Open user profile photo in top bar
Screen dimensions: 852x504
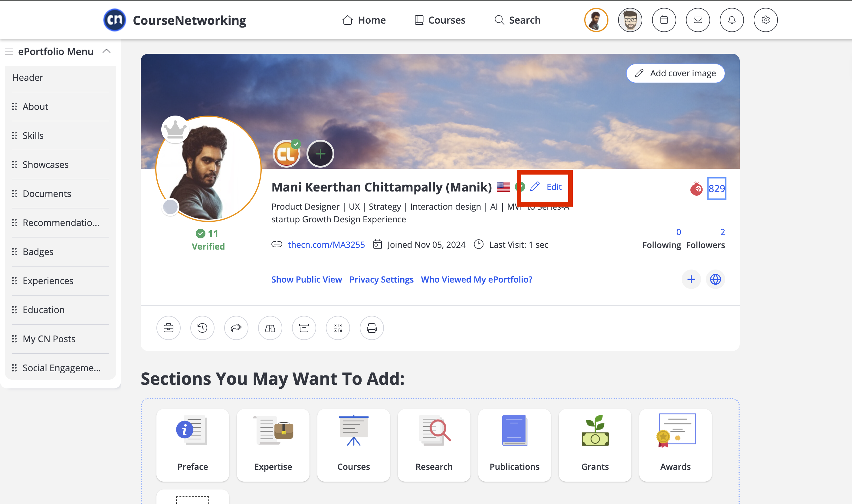pyautogui.click(x=596, y=20)
